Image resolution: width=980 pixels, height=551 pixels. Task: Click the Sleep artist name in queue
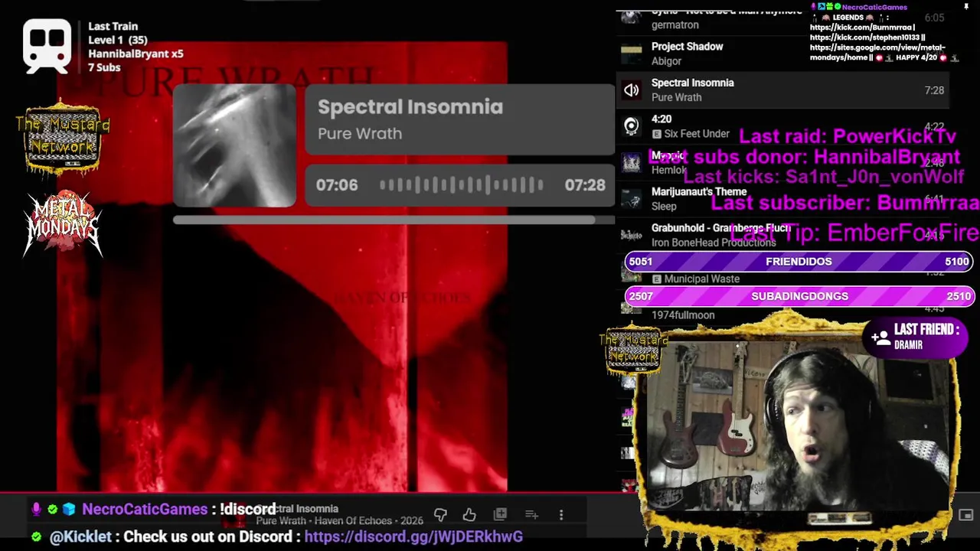[x=664, y=206]
